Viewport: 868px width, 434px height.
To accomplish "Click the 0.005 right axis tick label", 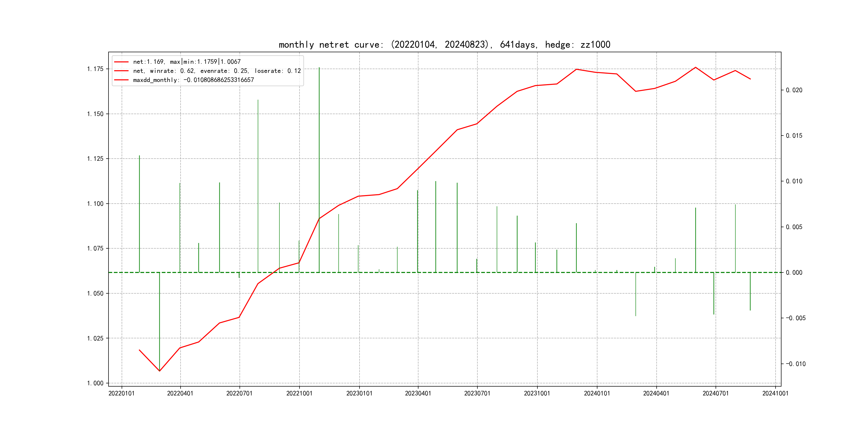I will [x=794, y=227].
